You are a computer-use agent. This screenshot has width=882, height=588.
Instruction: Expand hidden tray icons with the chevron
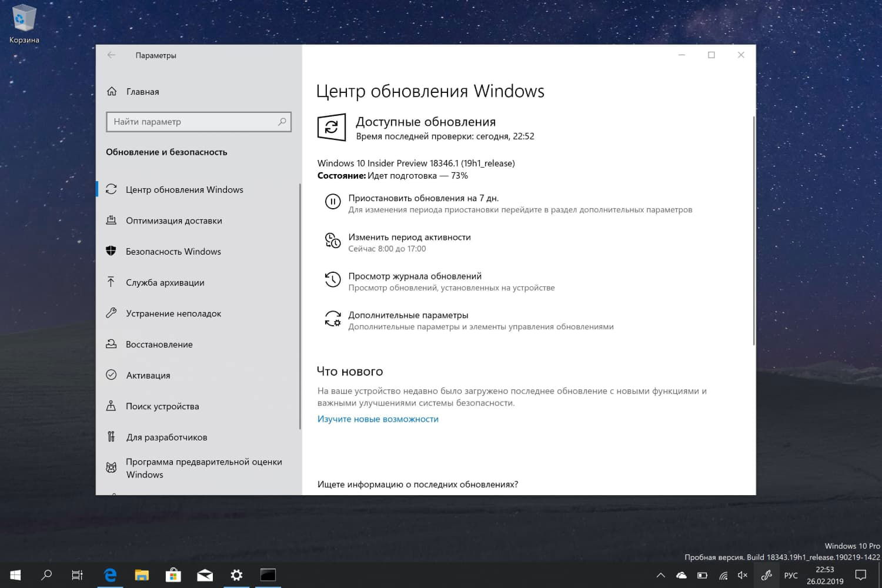pos(660,575)
